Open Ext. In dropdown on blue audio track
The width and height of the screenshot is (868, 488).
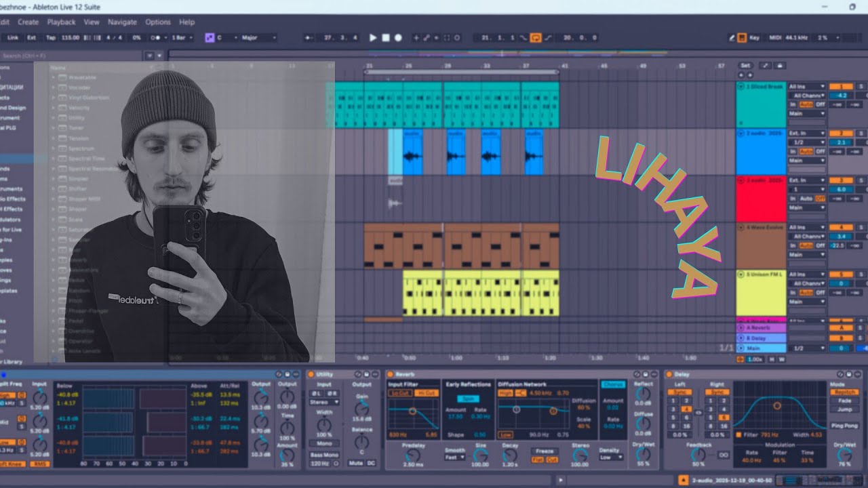tap(807, 134)
